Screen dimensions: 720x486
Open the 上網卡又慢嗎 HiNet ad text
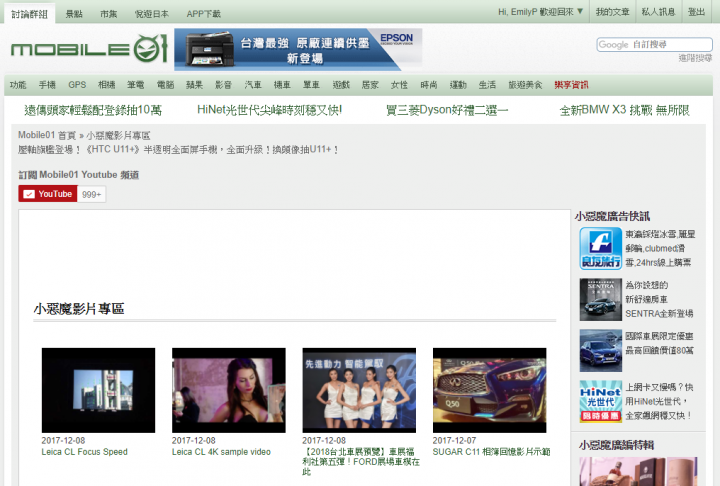pyautogui.click(x=659, y=401)
